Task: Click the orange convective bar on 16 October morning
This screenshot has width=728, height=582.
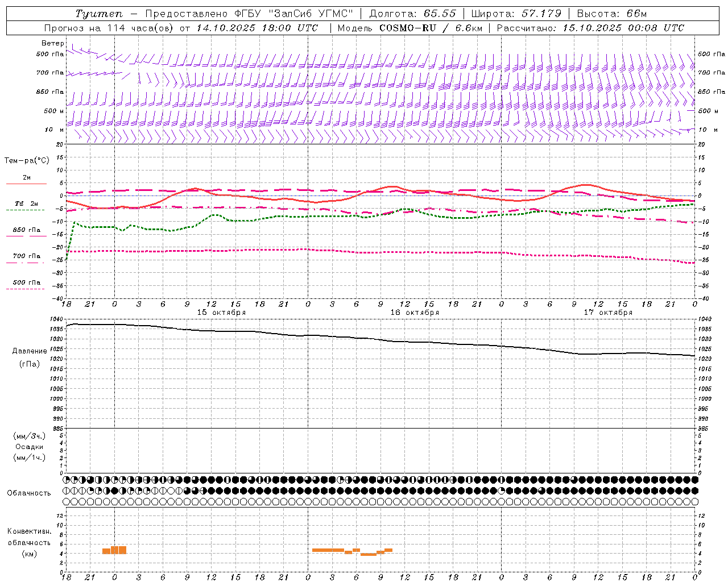Action: click(x=353, y=551)
